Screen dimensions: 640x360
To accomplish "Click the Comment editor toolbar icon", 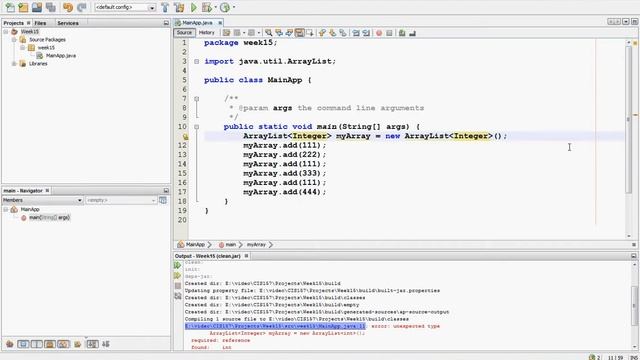I will [402, 33].
